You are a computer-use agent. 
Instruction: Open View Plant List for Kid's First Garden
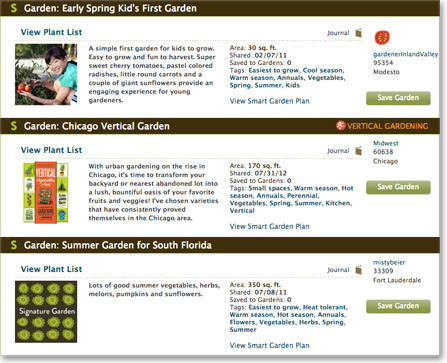coord(51,32)
